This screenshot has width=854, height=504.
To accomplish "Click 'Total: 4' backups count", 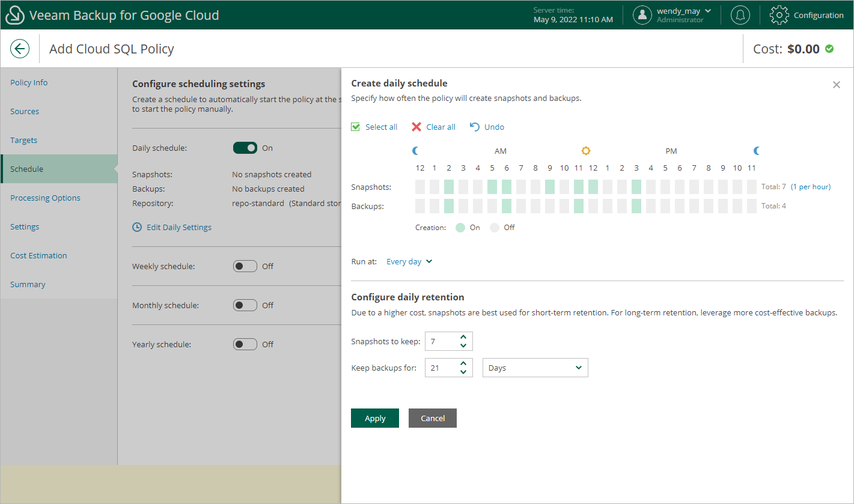I will [x=773, y=206].
